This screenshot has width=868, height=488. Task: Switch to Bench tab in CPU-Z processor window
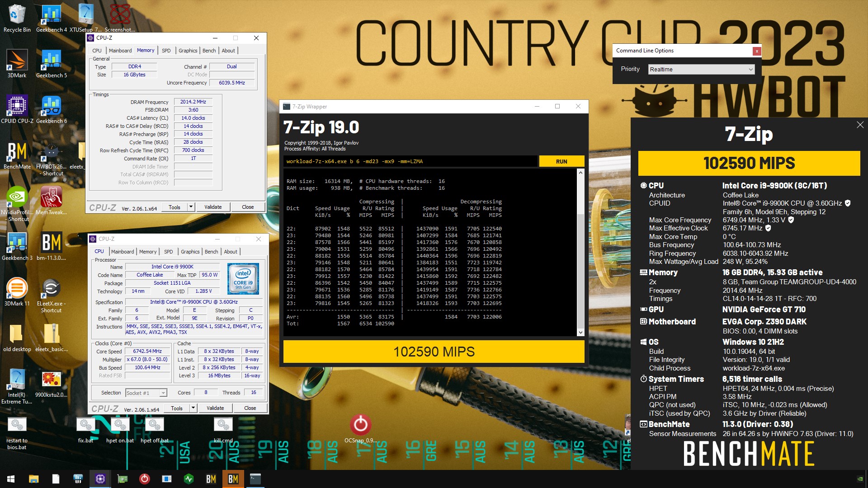pos(212,252)
